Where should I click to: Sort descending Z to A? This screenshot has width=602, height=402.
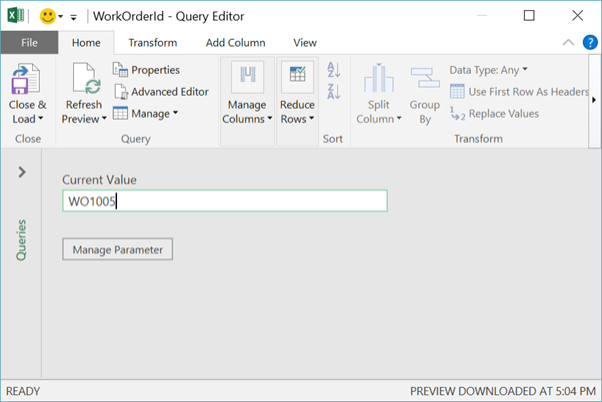333,92
